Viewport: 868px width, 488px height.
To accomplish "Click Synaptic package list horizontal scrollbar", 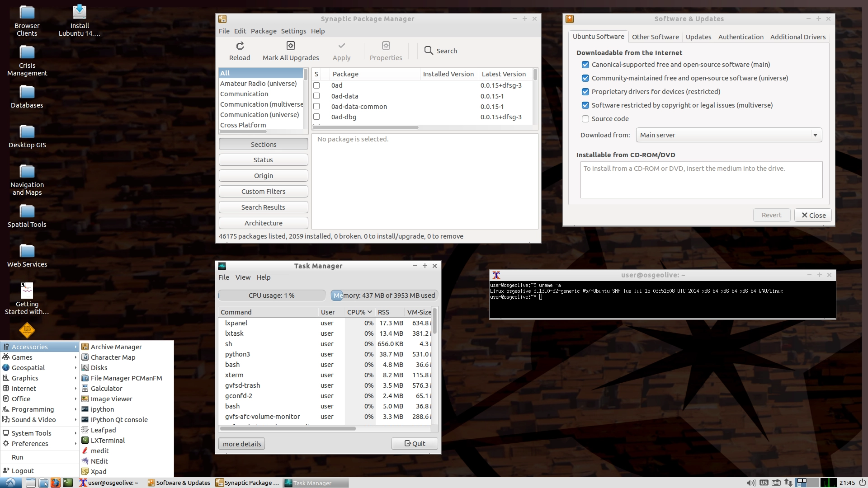I will tap(366, 127).
